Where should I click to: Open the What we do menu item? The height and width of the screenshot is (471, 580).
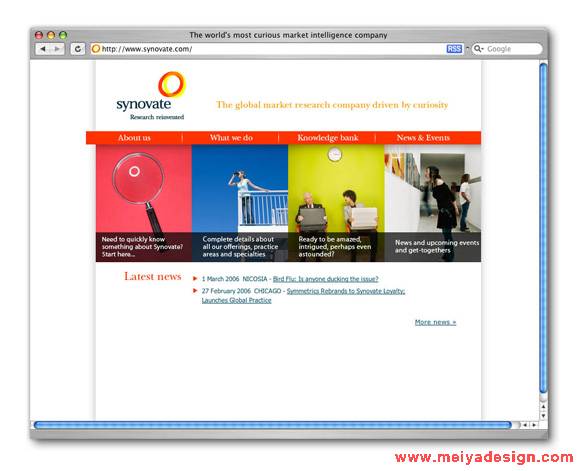pyautogui.click(x=231, y=138)
